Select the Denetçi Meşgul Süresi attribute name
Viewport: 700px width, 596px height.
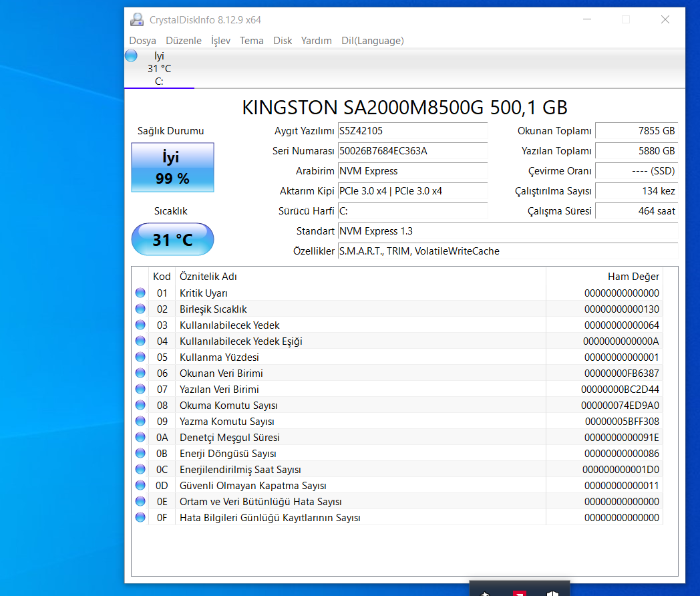point(230,438)
